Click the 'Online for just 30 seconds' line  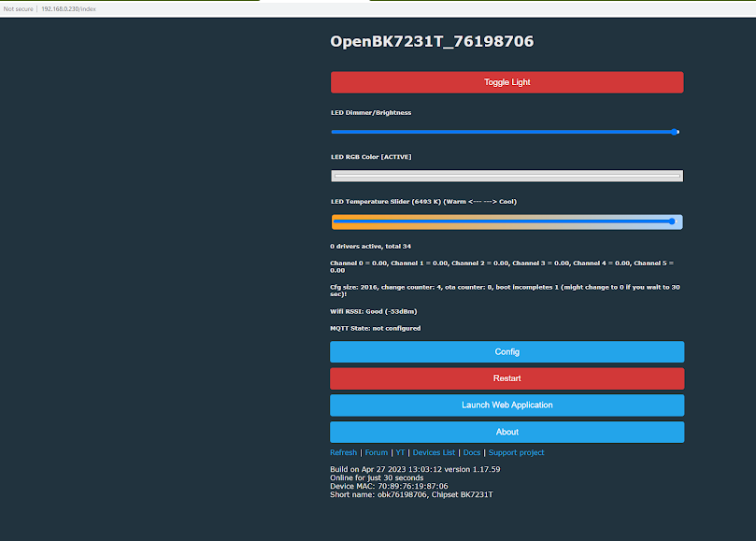point(377,477)
